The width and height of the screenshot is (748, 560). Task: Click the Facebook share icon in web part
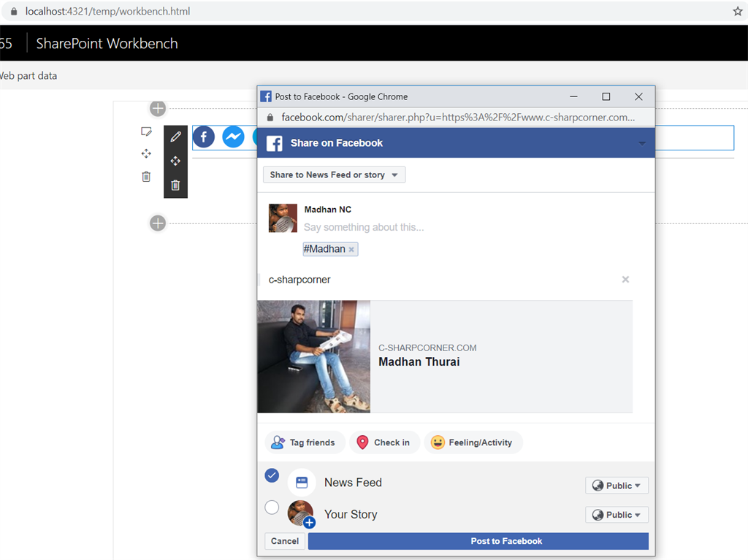click(x=204, y=137)
